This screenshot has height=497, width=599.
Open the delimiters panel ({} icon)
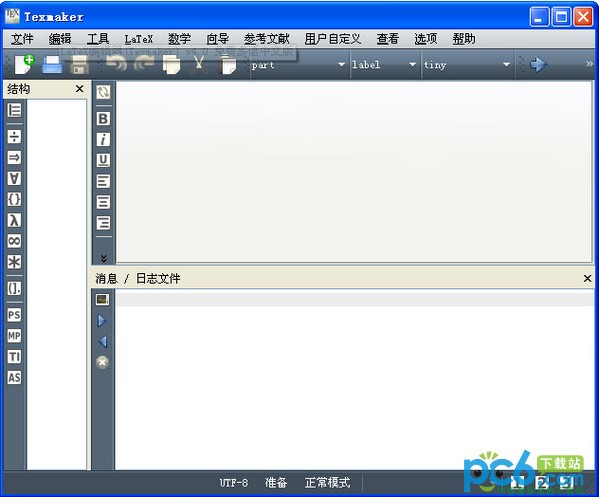15,199
